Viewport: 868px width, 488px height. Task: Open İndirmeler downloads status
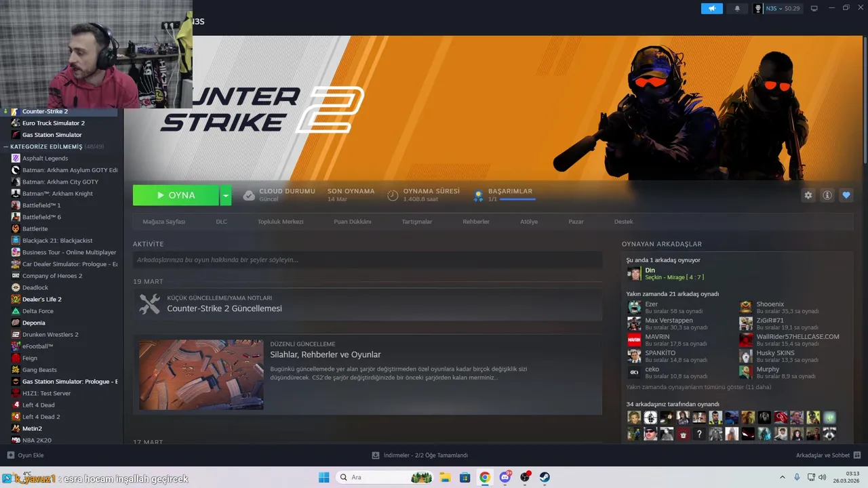click(x=420, y=455)
